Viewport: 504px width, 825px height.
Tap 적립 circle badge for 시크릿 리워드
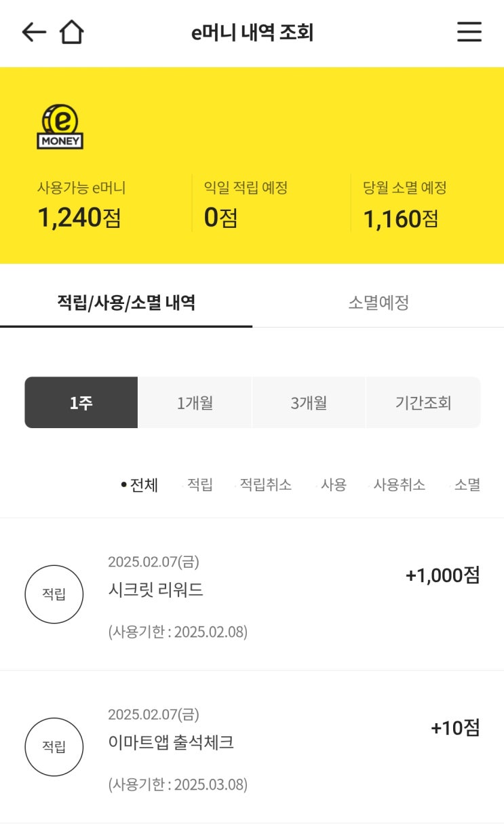54,594
